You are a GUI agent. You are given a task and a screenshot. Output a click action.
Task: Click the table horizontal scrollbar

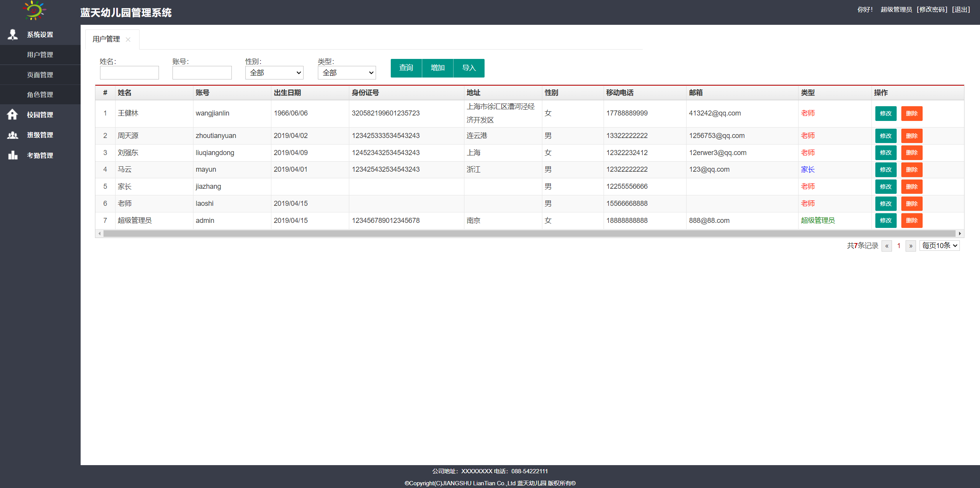coord(529,233)
